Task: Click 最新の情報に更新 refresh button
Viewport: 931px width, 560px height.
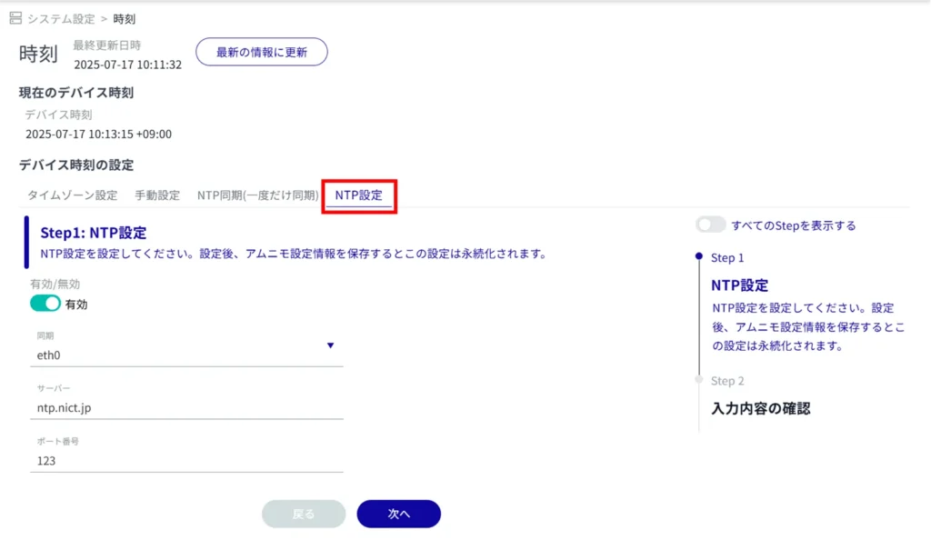Action: click(262, 52)
